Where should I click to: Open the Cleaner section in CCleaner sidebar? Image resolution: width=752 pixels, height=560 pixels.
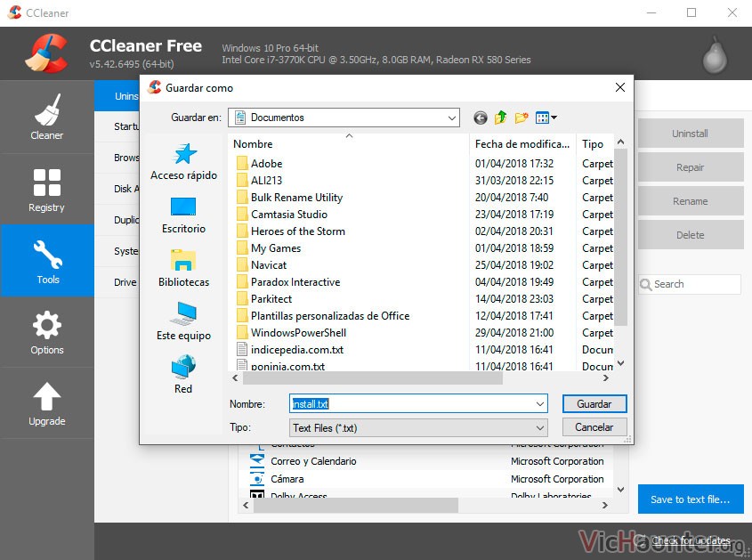[47, 118]
